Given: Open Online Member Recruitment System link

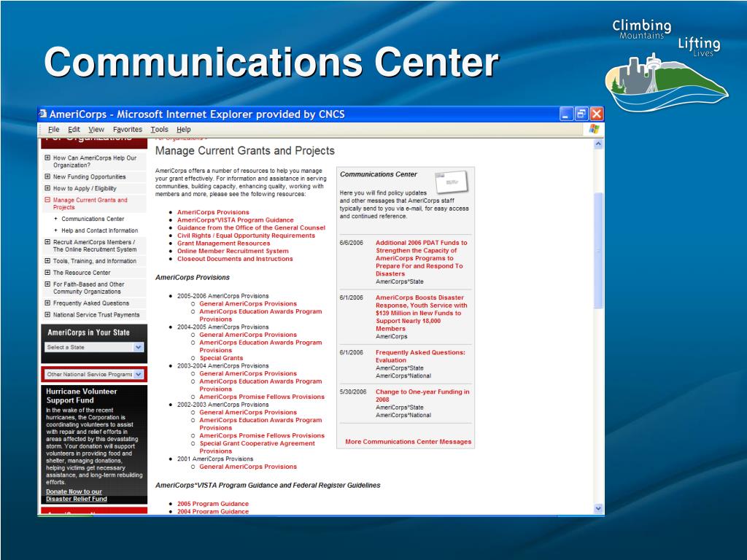Looking at the screenshot, I should 233,251.
